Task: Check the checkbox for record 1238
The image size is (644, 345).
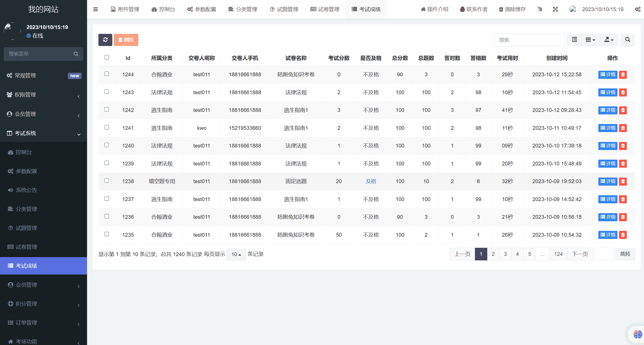Action: 106,181
